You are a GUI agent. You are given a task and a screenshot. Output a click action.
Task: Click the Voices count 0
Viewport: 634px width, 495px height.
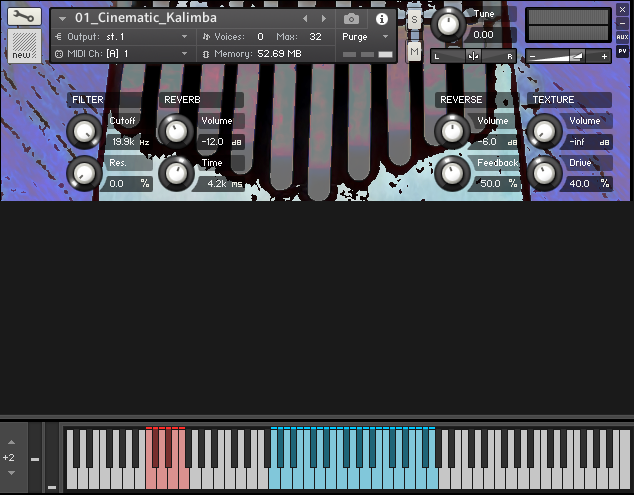260,37
